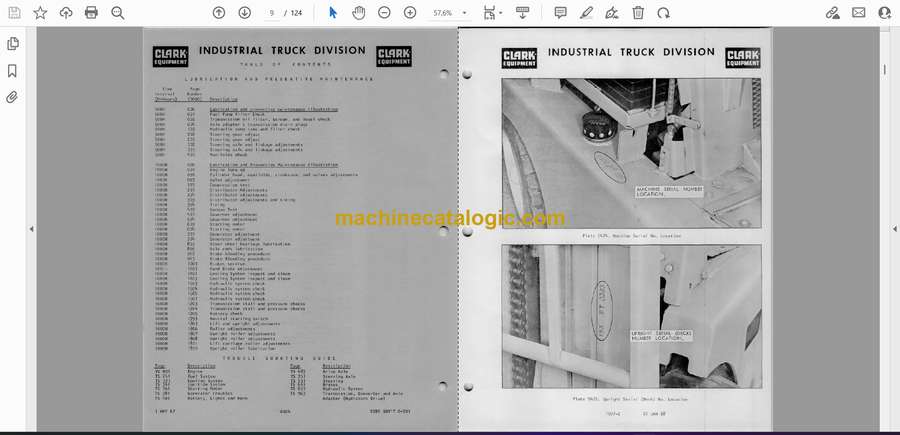900x435 pixels.
Task: Click the 'Machine Serial Number Location' label
Action: [x=669, y=192]
